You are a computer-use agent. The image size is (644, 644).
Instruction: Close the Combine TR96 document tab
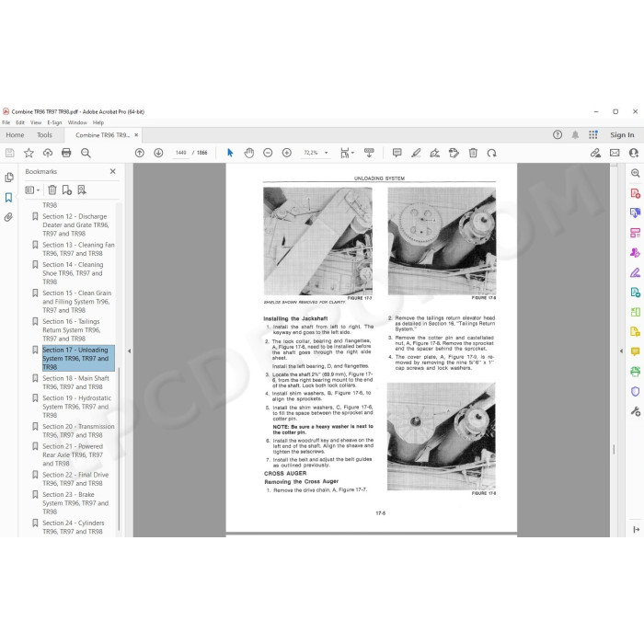tap(136, 134)
